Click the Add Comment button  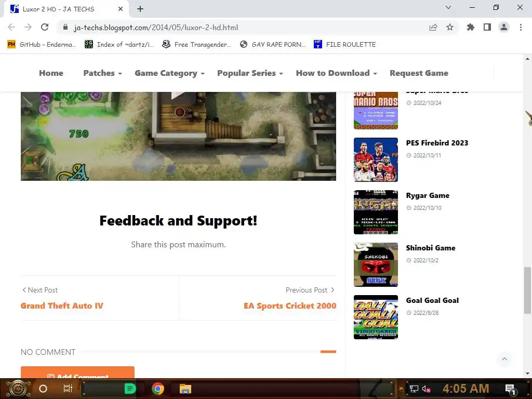77,373
